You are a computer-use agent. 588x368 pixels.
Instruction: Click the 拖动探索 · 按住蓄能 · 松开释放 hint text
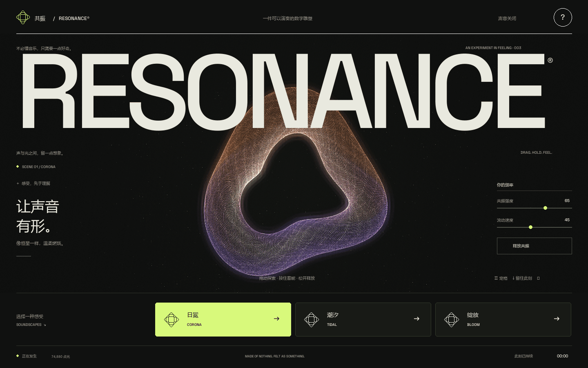click(x=287, y=278)
